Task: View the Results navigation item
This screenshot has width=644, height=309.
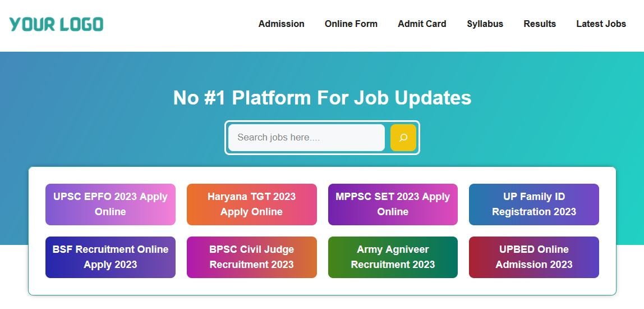Action: click(539, 24)
